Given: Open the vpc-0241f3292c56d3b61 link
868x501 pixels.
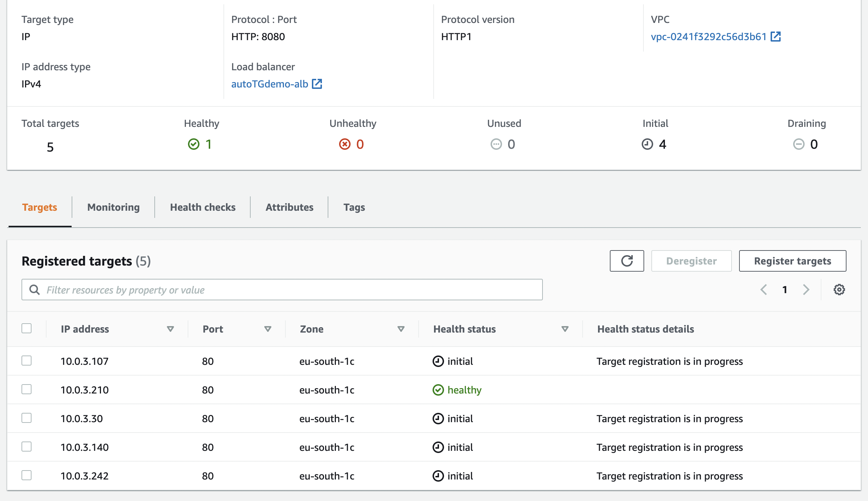Looking at the screenshot, I should click(708, 37).
